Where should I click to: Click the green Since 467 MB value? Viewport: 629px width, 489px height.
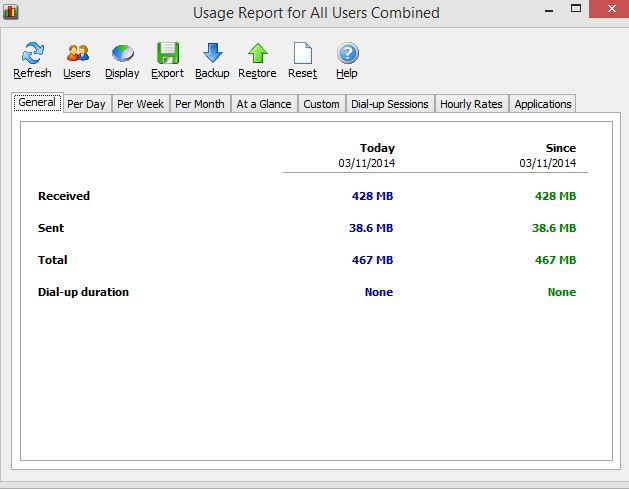pos(556,260)
